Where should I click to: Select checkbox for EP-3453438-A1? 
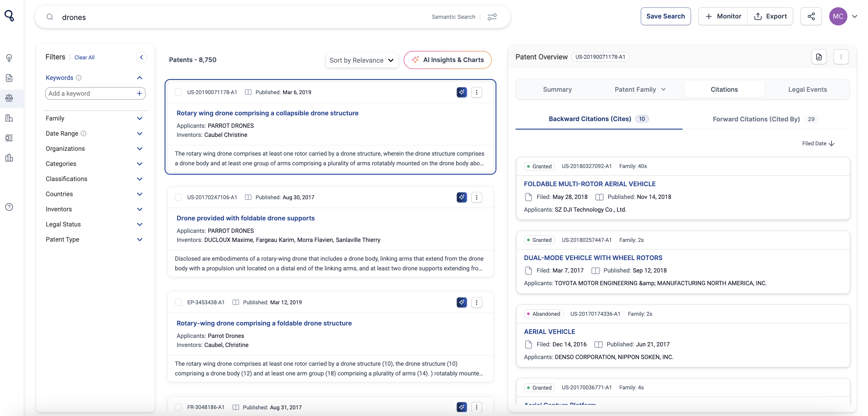[x=178, y=302]
